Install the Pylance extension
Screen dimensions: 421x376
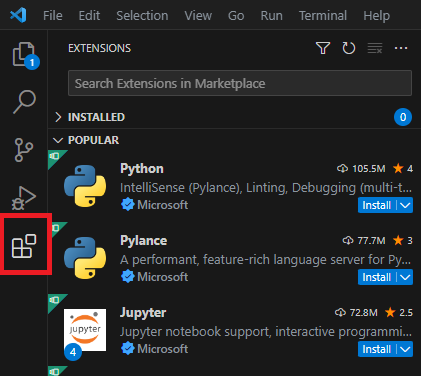[x=377, y=277]
